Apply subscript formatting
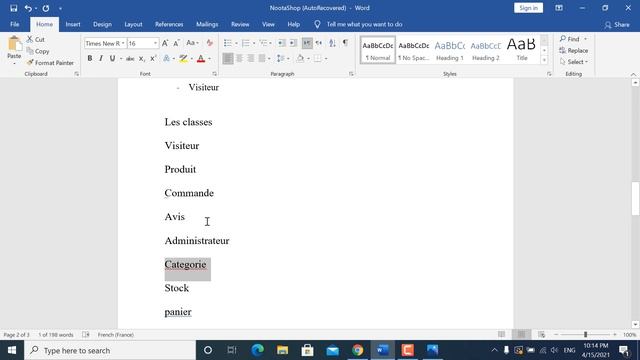This screenshot has height=360, width=640. [141, 58]
